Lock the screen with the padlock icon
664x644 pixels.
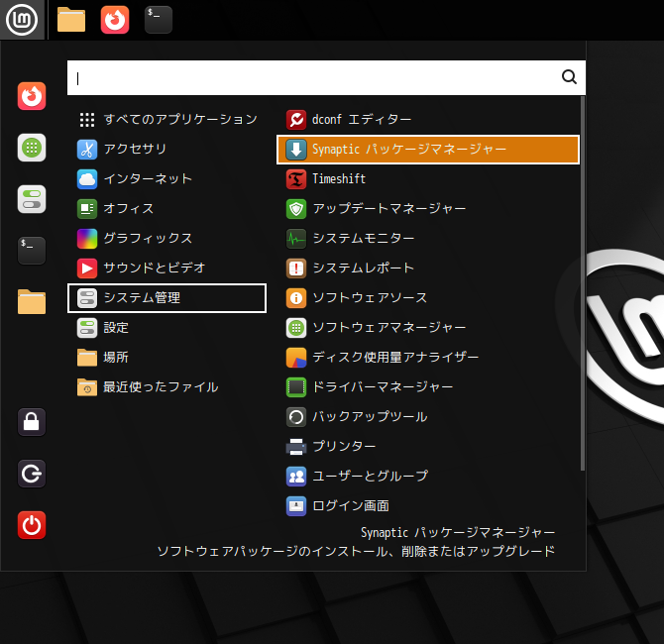(32, 422)
